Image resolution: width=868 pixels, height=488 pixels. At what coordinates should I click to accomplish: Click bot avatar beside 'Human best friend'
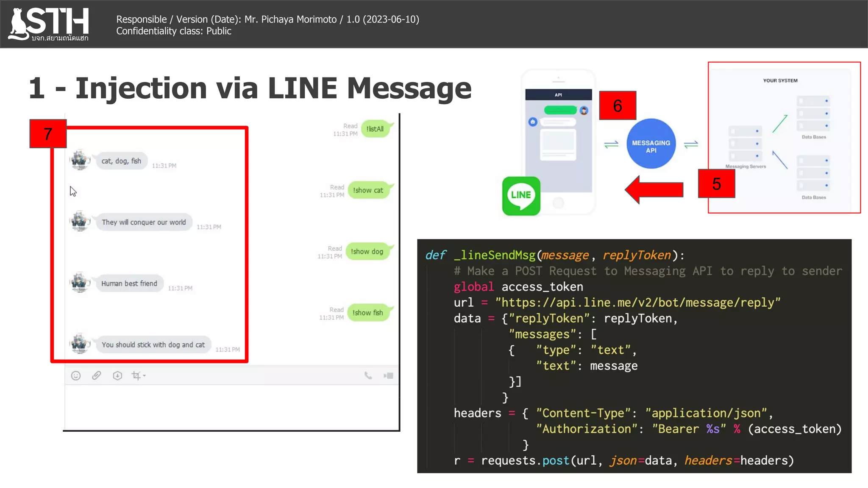click(80, 283)
